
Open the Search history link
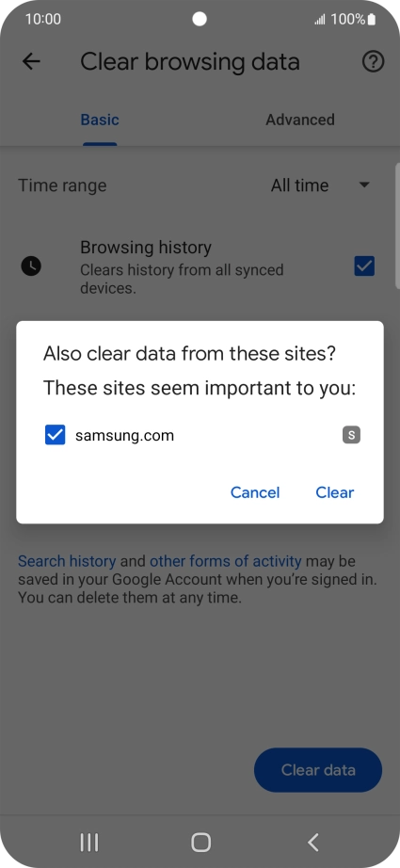click(x=67, y=561)
